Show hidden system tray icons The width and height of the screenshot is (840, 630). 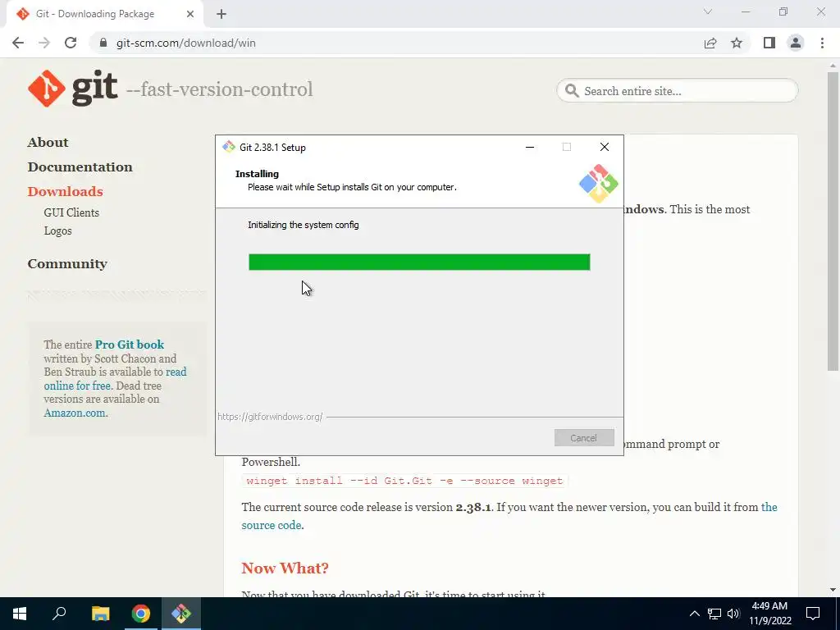(694, 614)
